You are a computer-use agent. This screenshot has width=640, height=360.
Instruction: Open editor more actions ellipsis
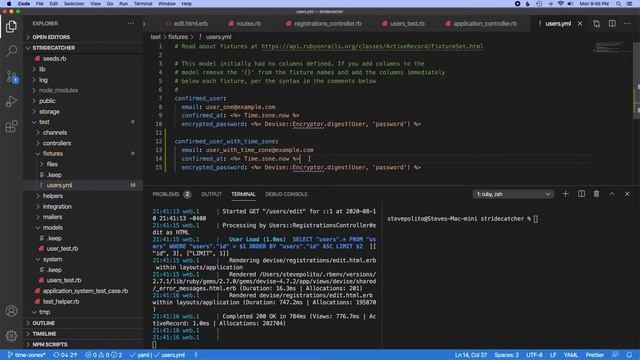coord(627,24)
